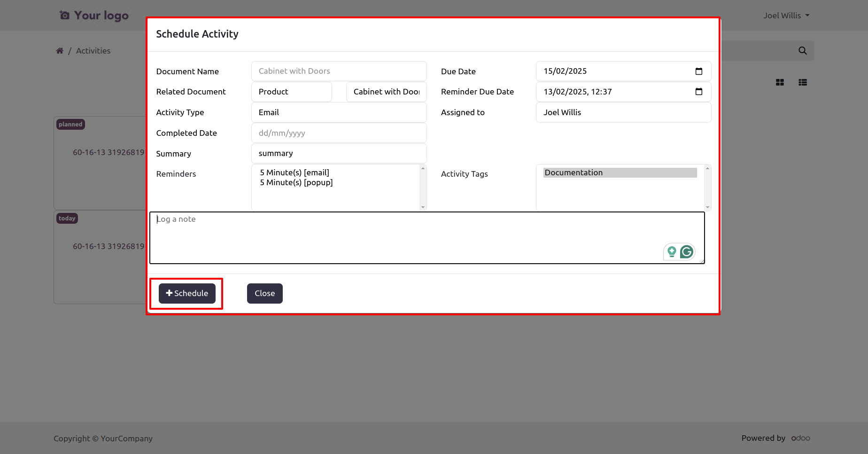Click the Grammarly icon in note field
This screenshot has height=454, width=868.
(687, 252)
